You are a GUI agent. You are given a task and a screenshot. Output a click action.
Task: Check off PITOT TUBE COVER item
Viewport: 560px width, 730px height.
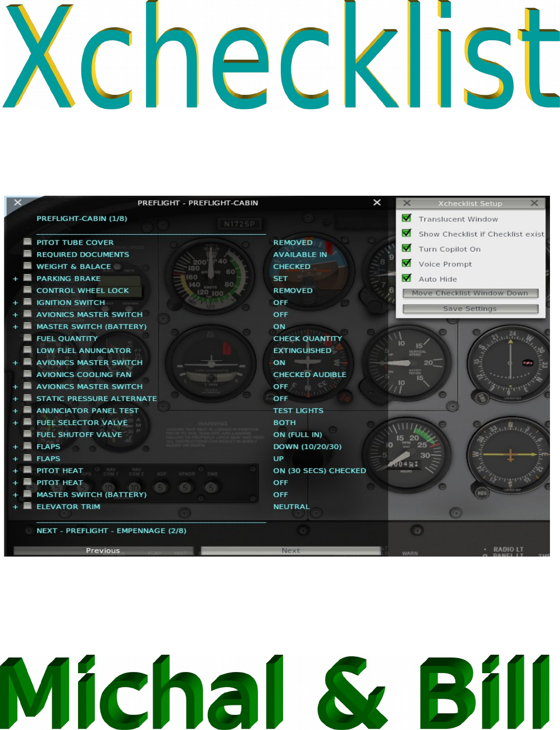coord(27,242)
